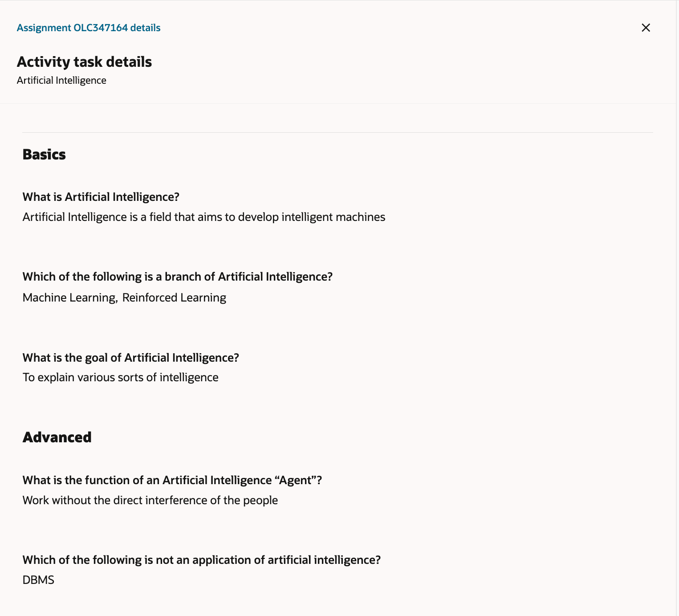Click the divider line above Basics

337,132
